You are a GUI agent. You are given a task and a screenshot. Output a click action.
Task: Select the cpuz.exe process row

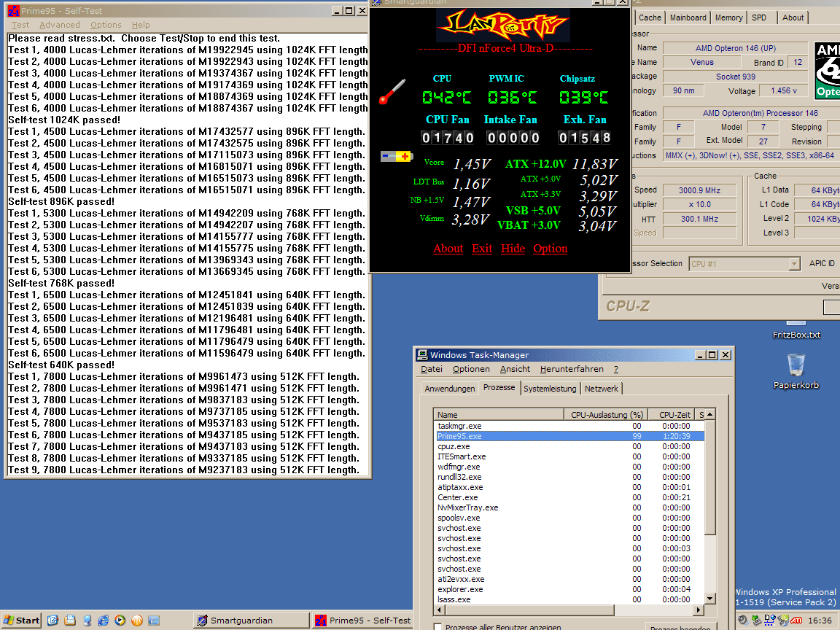pos(569,446)
